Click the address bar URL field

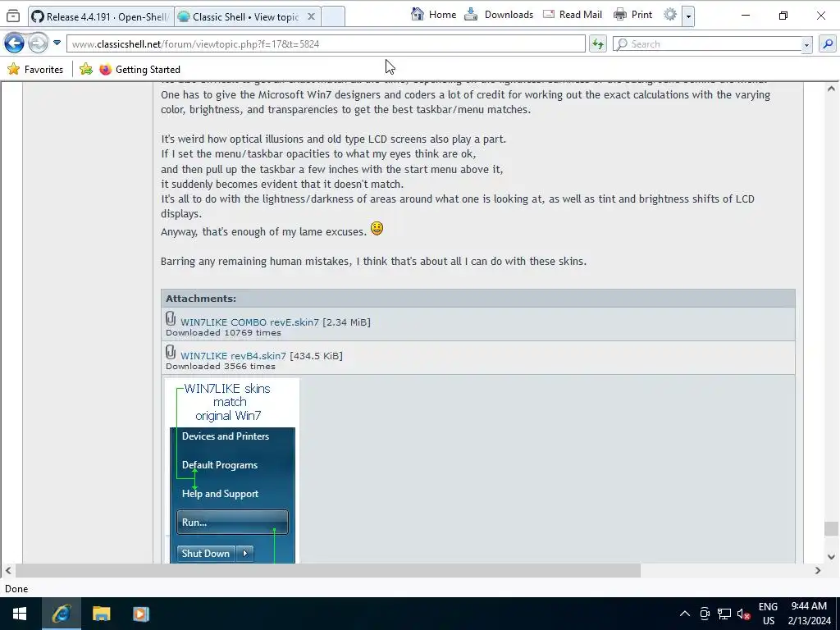(x=326, y=44)
